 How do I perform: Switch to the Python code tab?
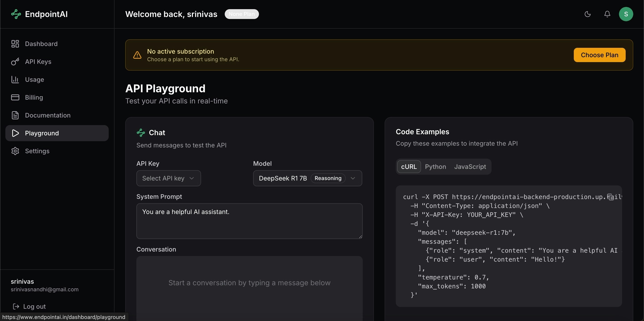436,167
